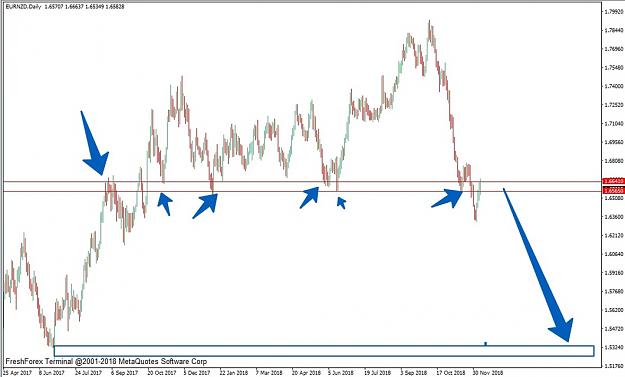Click the 24 Jul 2017 date label
Screen dimensions: 625x377
pyautogui.click(x=88, y=373)
